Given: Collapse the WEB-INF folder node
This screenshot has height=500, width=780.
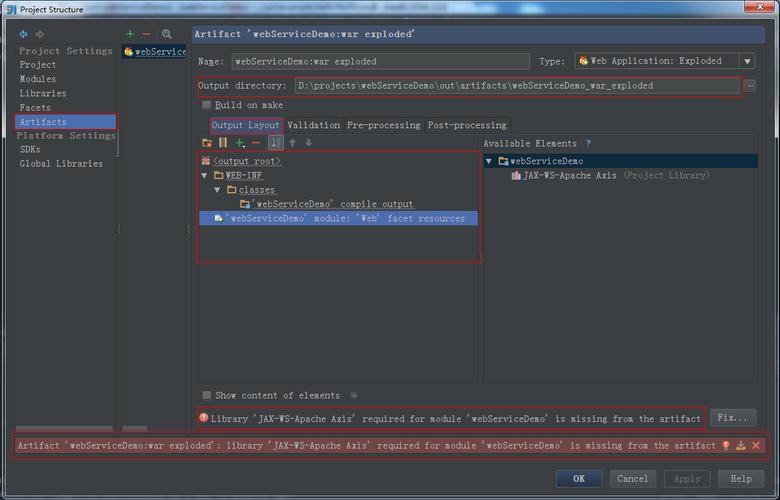Looking at the screenshot, I should pyautogui.click(x=205, y=175).
